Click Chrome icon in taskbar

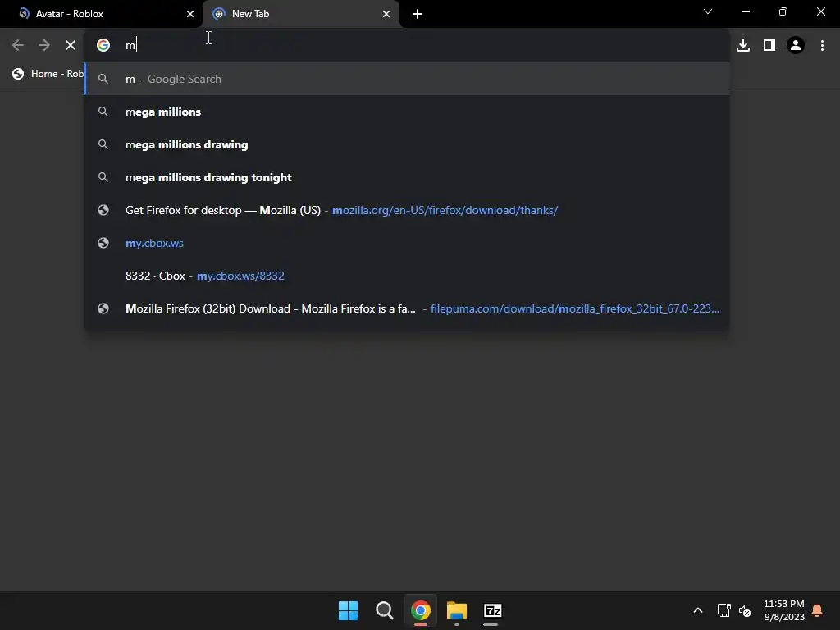(421, 610)
